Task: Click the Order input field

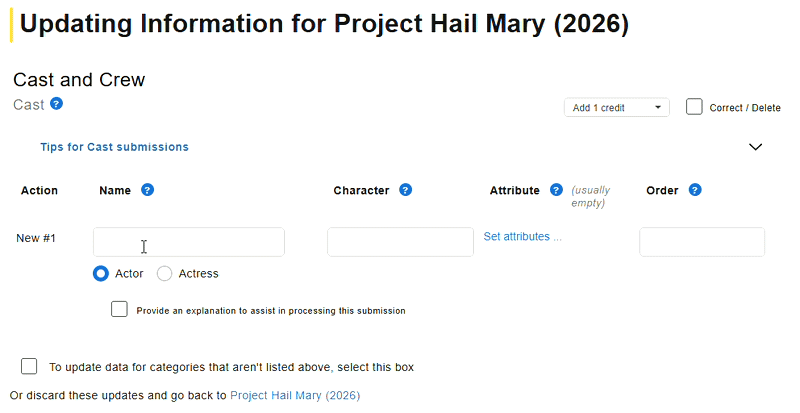Action: (701, 242)
